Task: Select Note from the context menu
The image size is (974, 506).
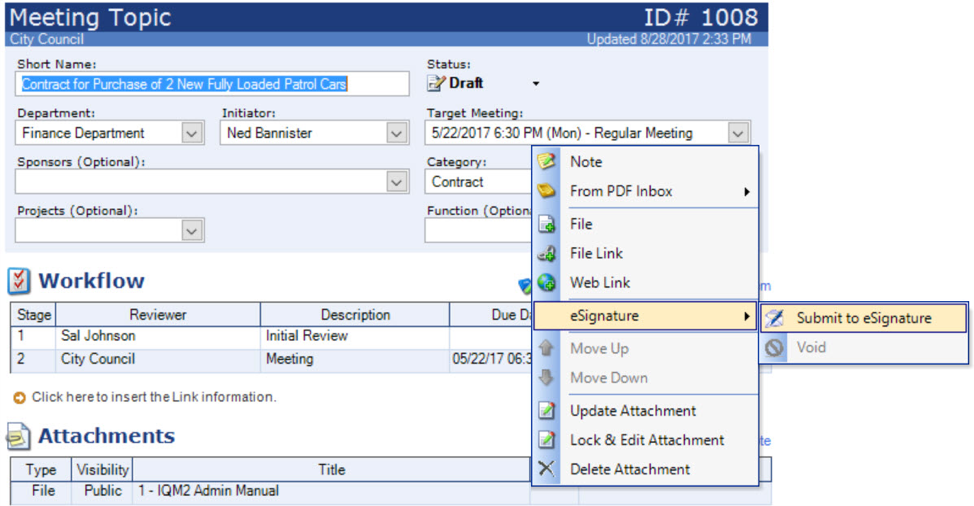Action: [x=645, y=161]
